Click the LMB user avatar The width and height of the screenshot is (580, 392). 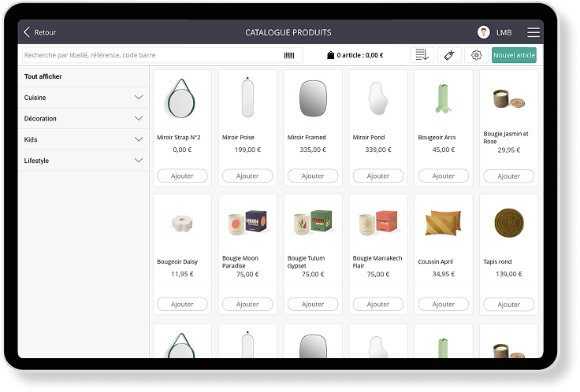tap(483, 32)
